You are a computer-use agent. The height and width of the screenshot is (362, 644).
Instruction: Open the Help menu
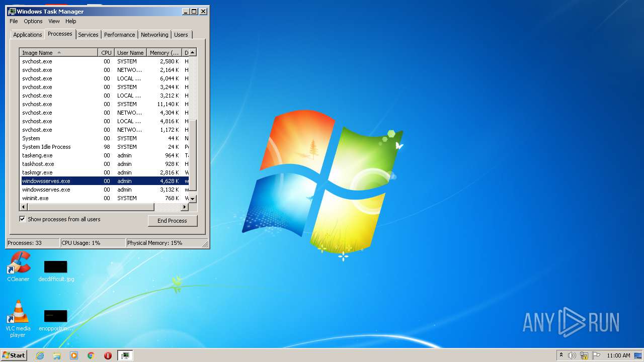pyautogui.click(x=71, y=21)
